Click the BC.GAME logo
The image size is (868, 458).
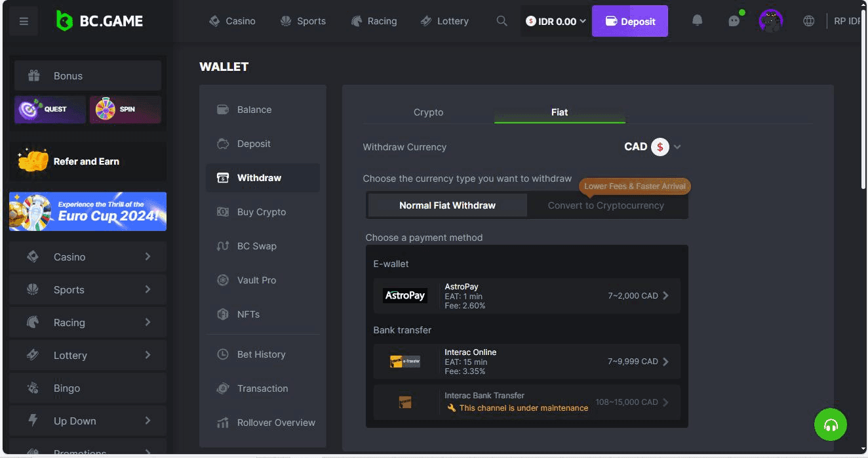100,21
